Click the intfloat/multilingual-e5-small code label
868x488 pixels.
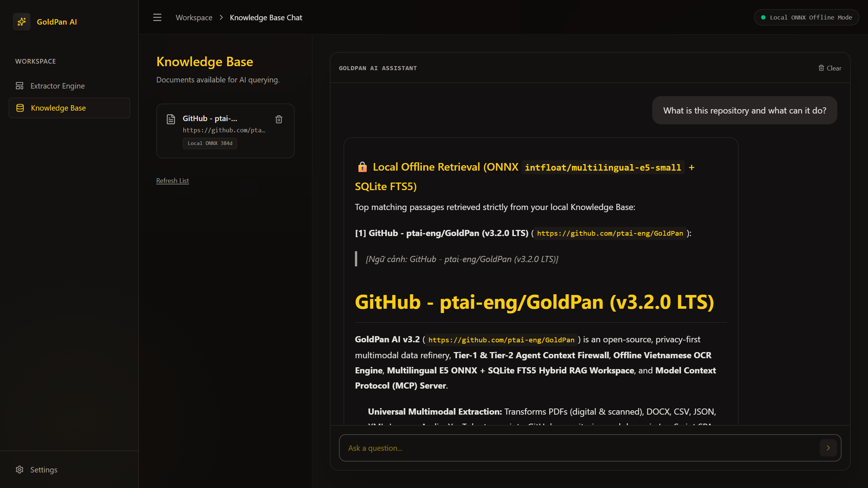click(x=603, y=167)
